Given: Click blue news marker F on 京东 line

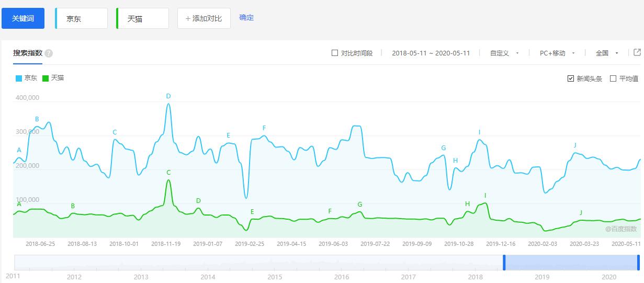Looking at the screenshot, I should (x=264, y=128).
